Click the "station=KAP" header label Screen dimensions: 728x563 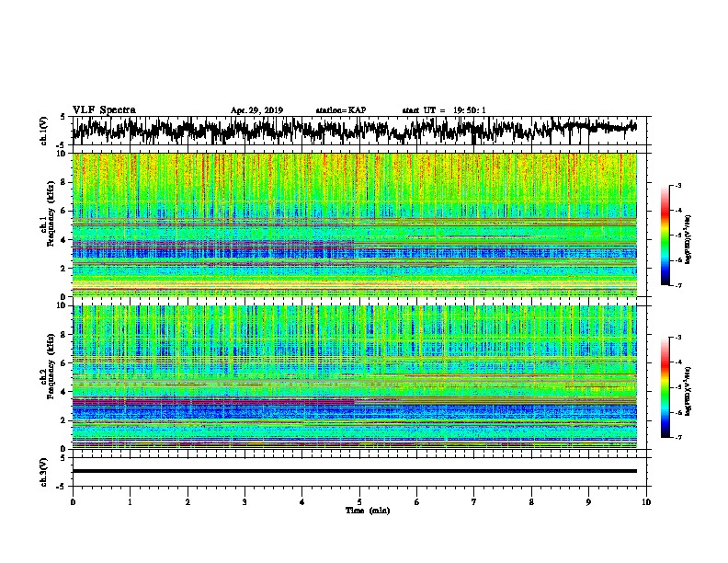341,110
